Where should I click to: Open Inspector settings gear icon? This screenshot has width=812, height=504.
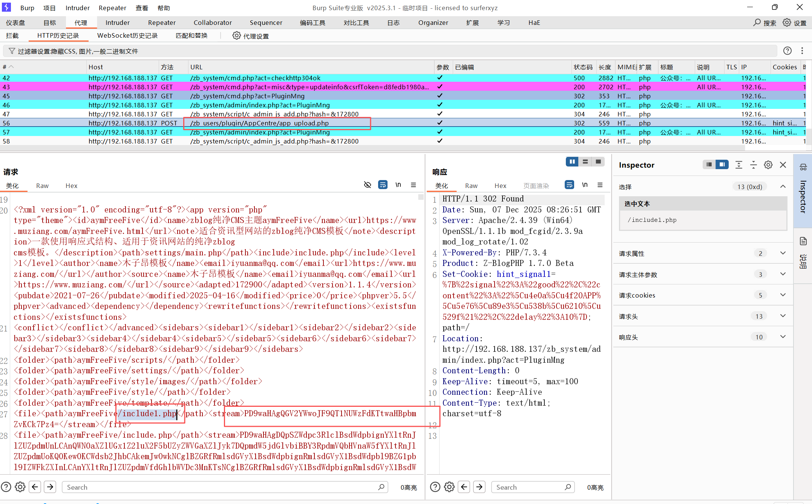coord(768,165)
